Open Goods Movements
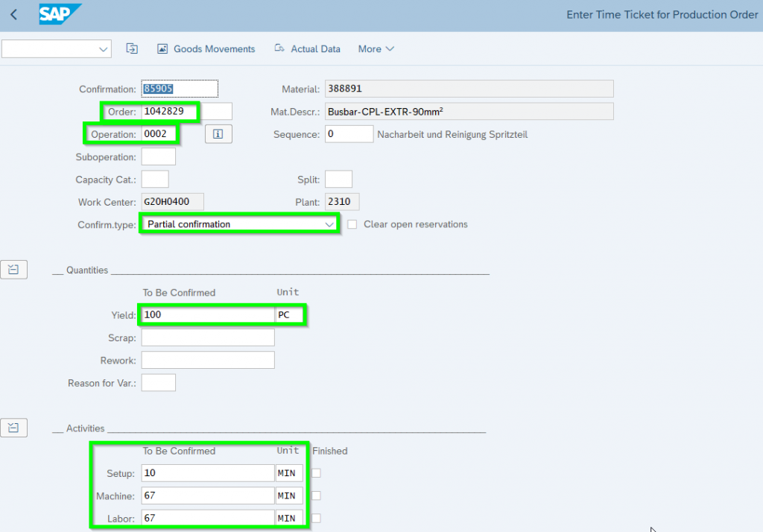763x532 pixels. coord(214,49)
